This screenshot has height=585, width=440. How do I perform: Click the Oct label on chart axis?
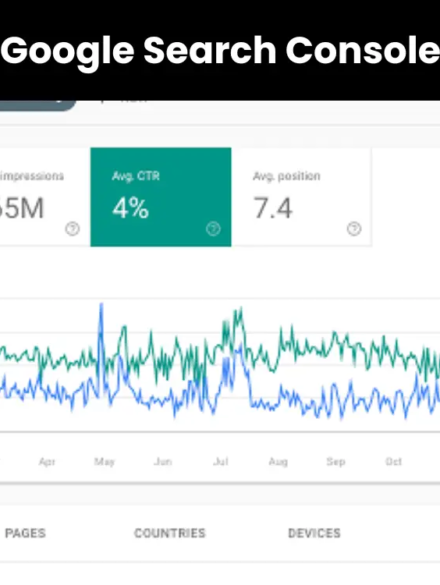(394, 462)
